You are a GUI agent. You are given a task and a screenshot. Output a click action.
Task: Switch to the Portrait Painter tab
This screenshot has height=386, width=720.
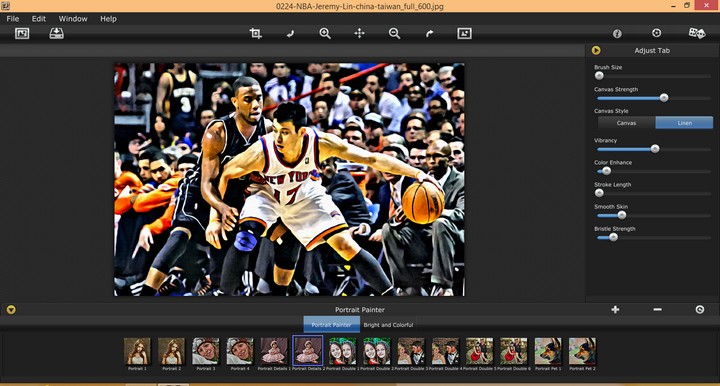coord(332,324)
